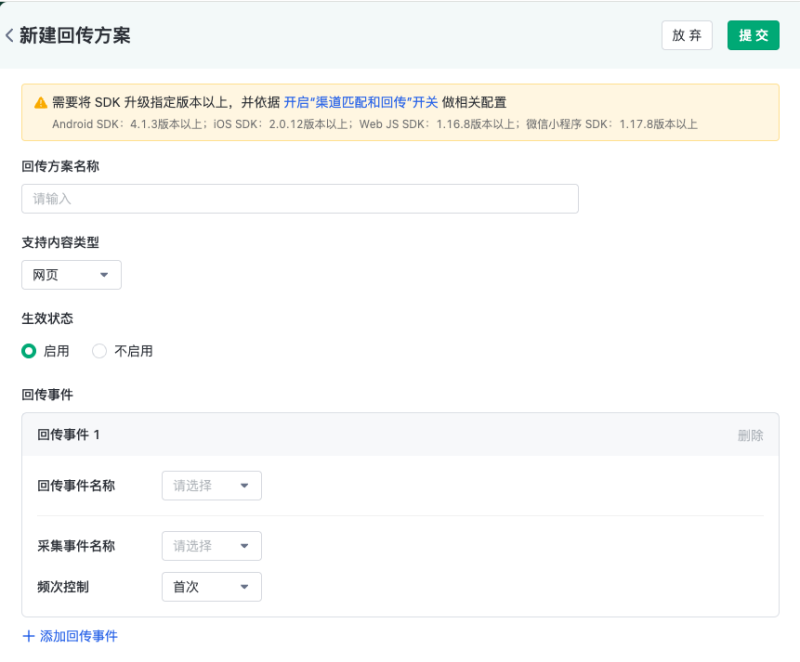Click the orange warning triangle icon
Viewport: 800px width, 662px height.
tap(41, 103)
